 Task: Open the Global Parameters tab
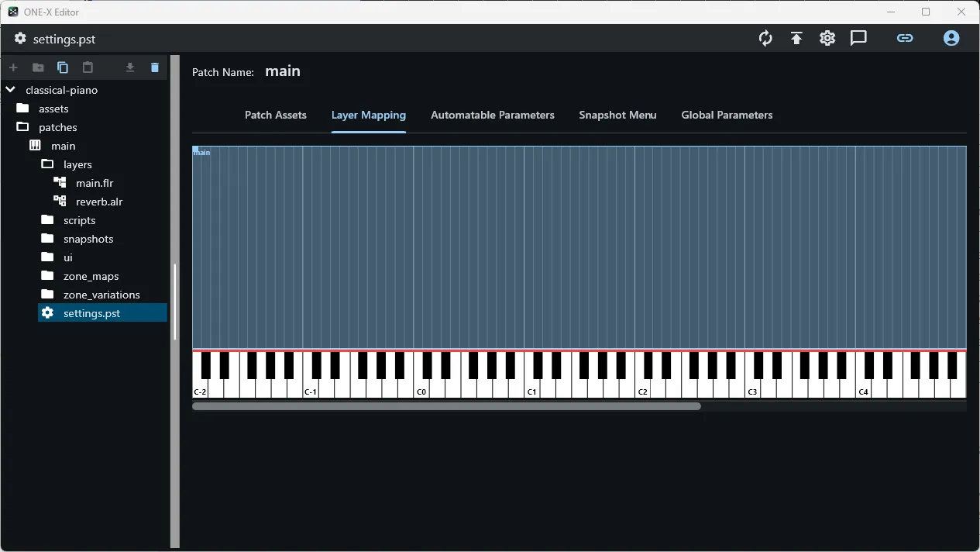[x=727, y=115]
